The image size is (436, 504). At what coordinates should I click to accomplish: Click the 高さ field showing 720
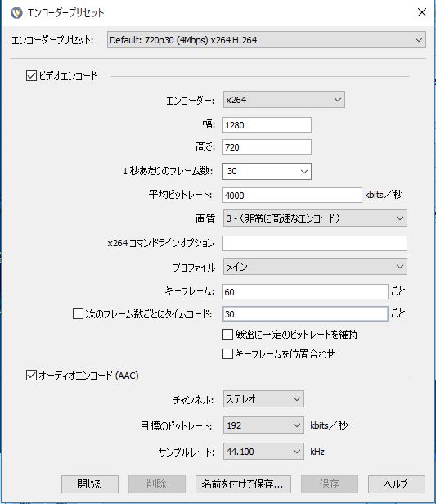(267, 147)
